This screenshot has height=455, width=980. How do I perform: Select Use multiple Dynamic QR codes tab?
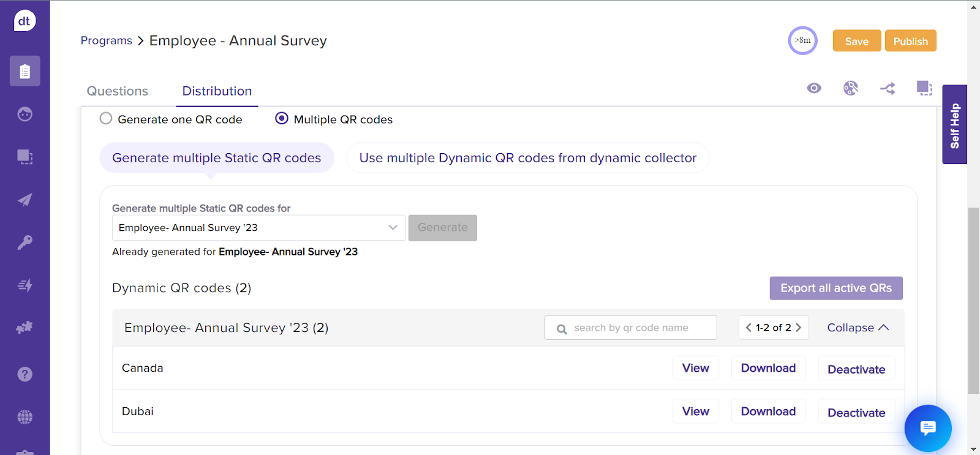coord(527,158)
